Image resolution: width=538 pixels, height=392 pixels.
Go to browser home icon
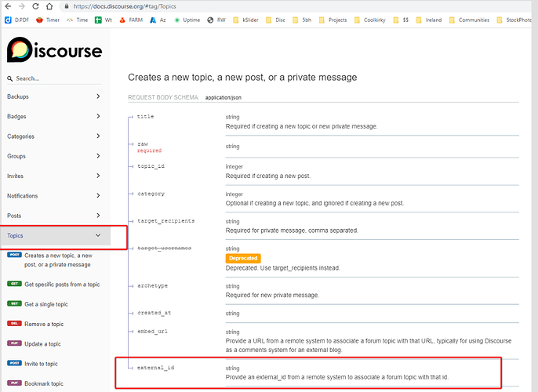(x=49, y=6)
